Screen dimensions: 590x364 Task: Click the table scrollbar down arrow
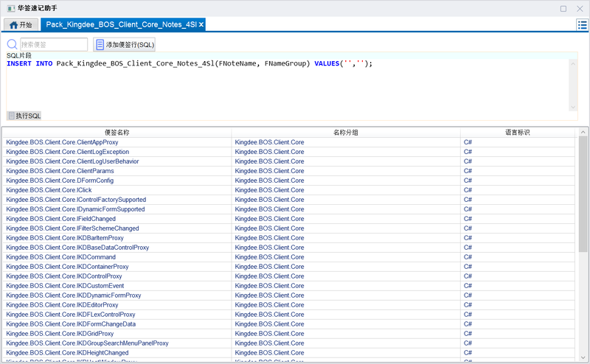point(583,357)
